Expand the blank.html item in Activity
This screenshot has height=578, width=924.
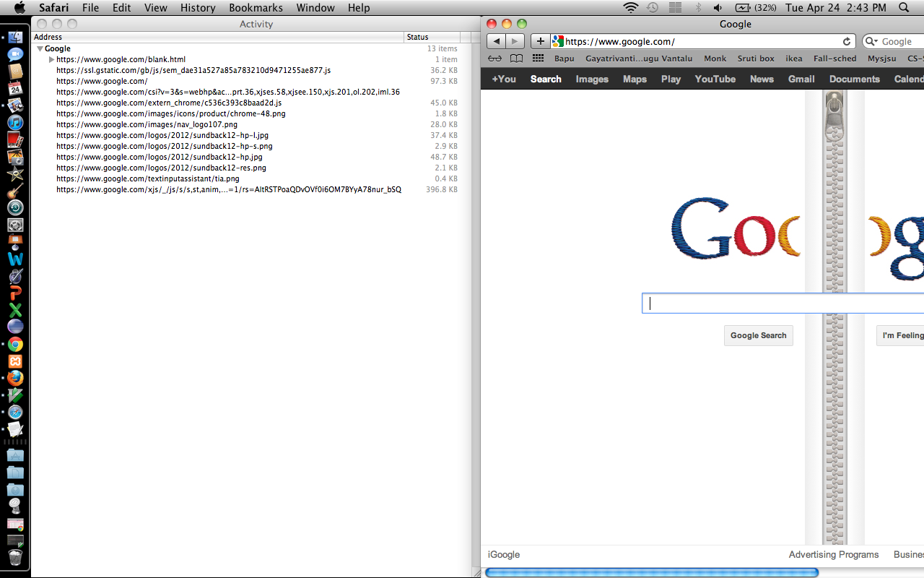51,59
